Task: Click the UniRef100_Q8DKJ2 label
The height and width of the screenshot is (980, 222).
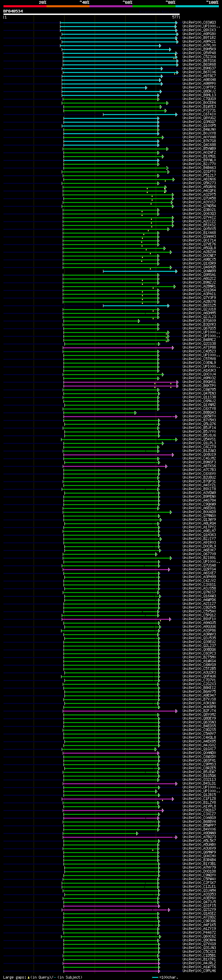Action: pos(199,91)
